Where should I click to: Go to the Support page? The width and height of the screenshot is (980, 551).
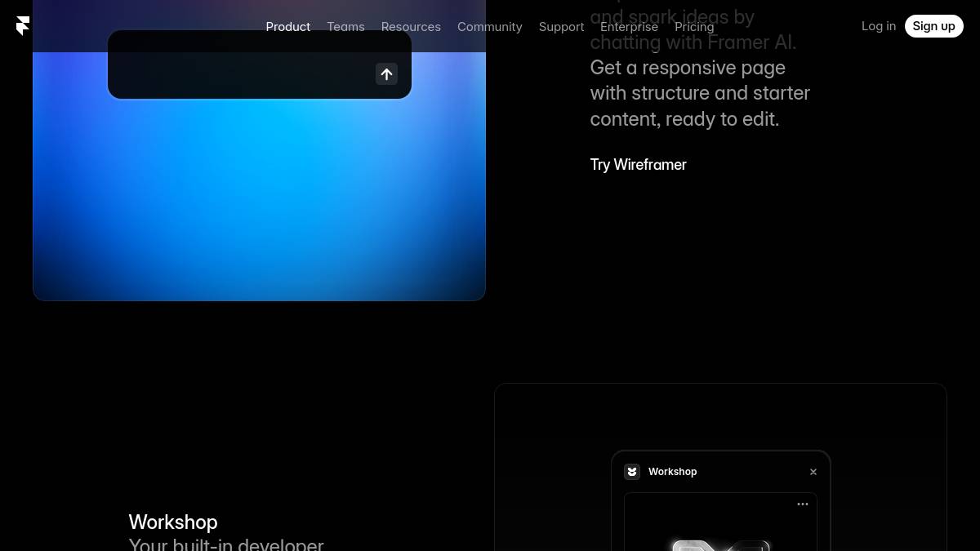coord(561,27)
